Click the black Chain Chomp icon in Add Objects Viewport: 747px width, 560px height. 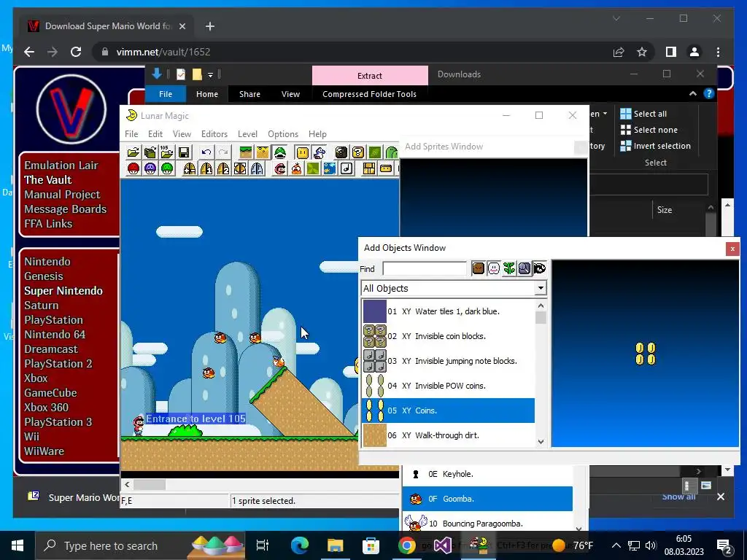[x=539, y=268]
